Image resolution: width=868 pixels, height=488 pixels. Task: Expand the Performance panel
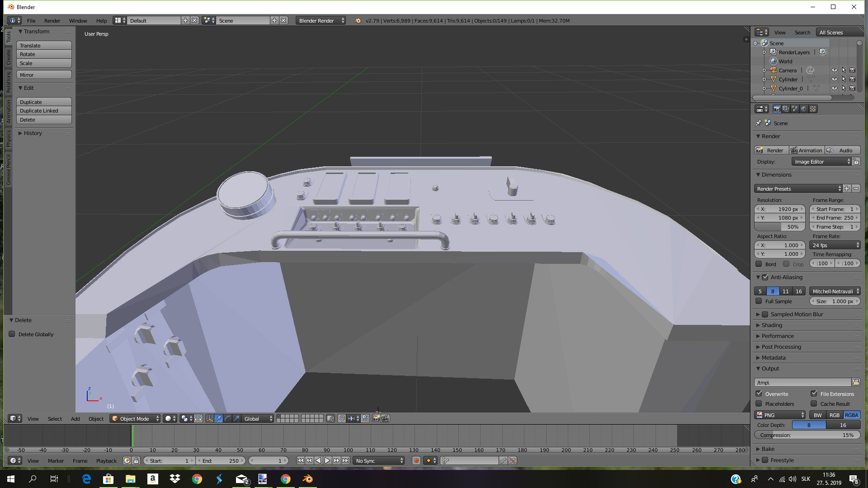coord(777,336)
